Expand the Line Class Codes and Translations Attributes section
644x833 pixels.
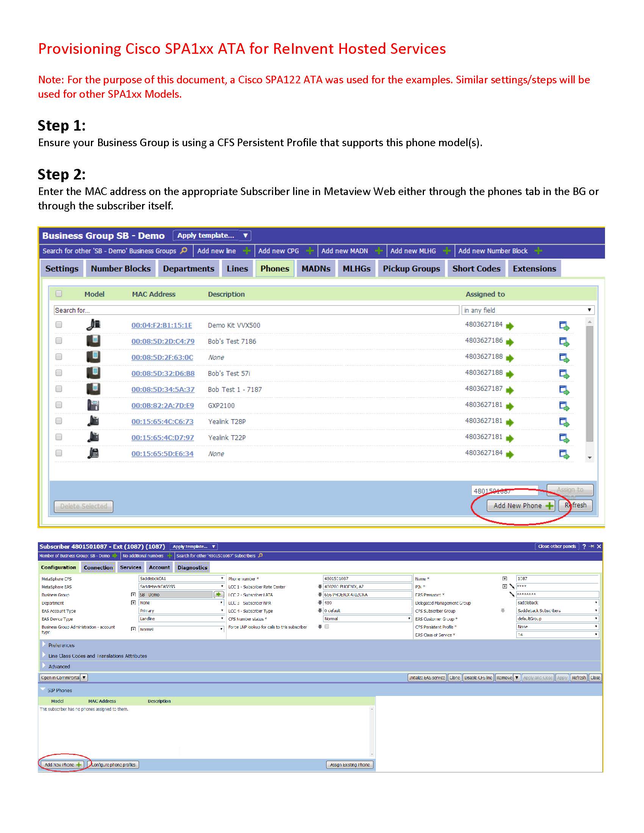[x=97, y=656]
